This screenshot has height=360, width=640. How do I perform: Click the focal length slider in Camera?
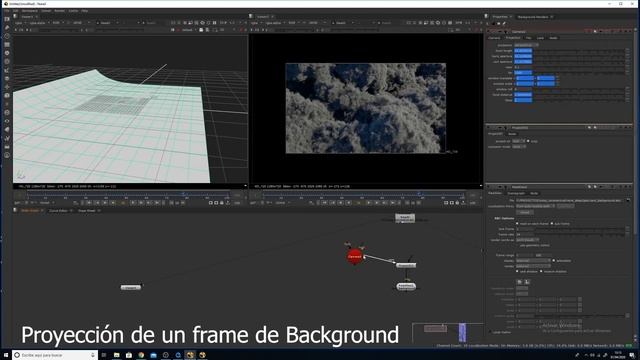[x=579, y=51]
